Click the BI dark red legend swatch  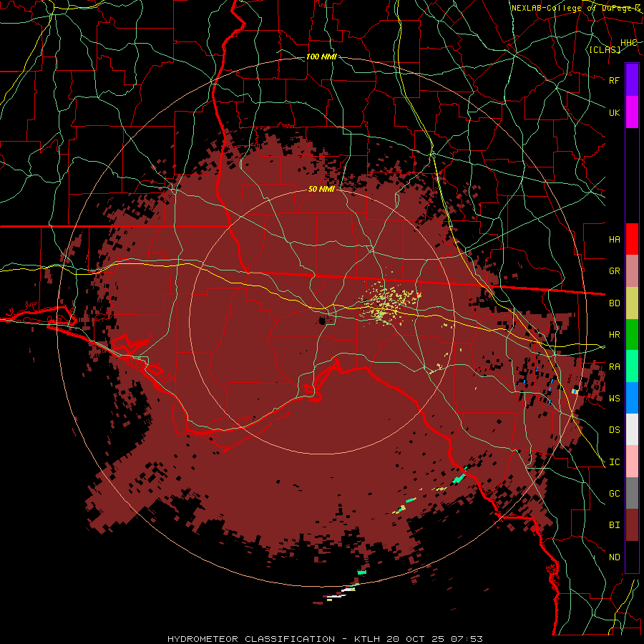[632, 525]
